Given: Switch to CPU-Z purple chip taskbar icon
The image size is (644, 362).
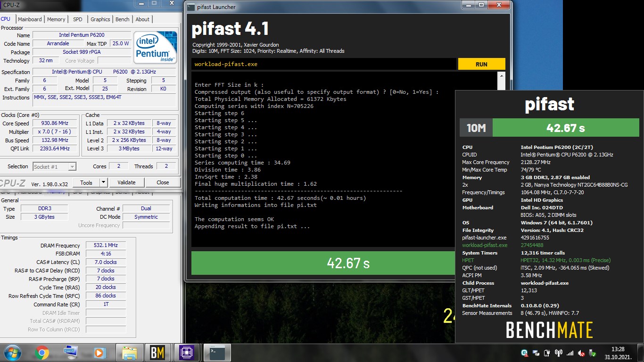Looking at the screenshot, I should [x=187, y=353].
